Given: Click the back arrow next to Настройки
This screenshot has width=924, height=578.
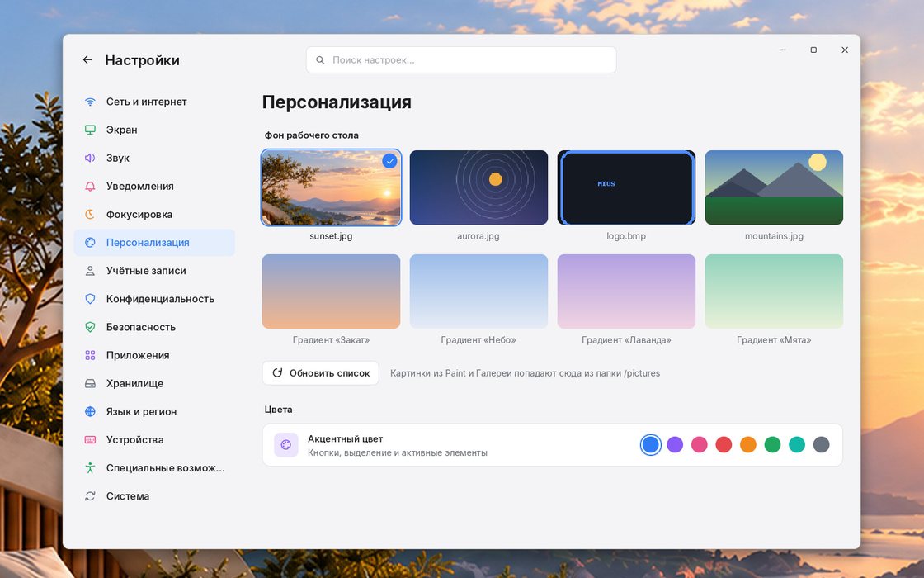Looking at the screenshot, I should tap(87, 59).
